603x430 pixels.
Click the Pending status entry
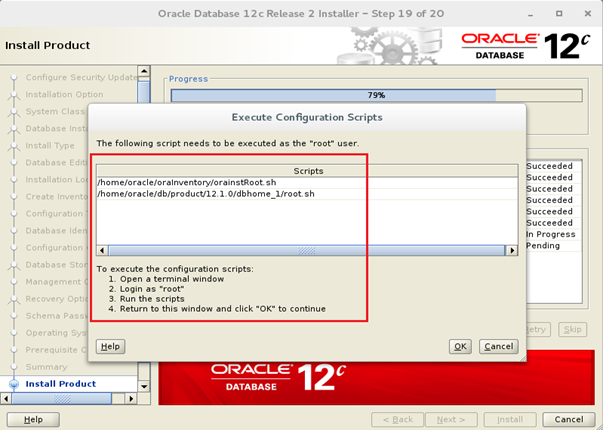tap(543, 246)
